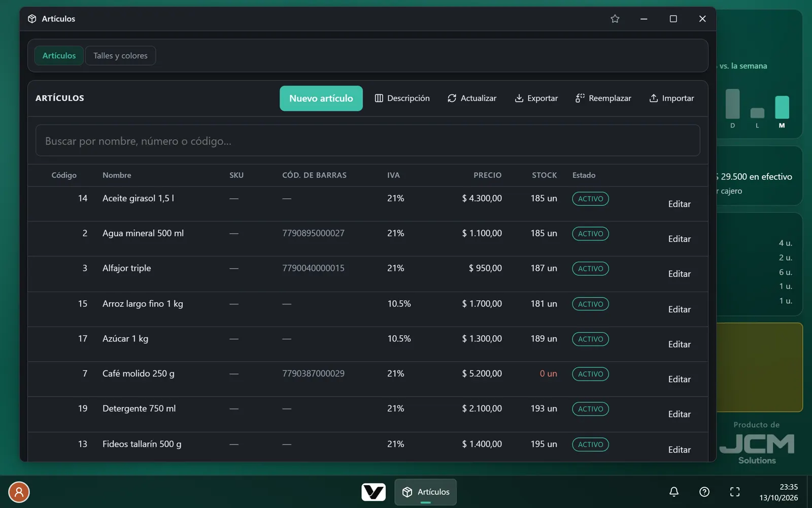This screenshot has height=508, width=812.
Task: Sort by the PRECIO column header
Action: 487,175
